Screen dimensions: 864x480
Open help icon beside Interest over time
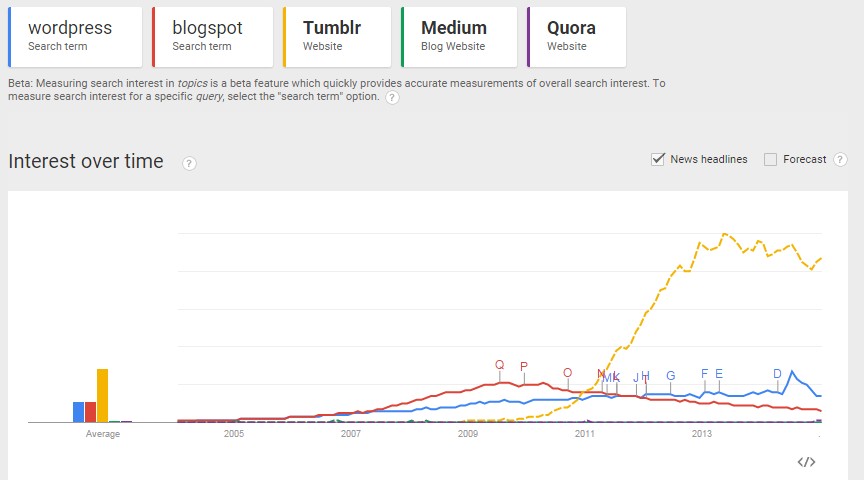click(x=189, y=163)
